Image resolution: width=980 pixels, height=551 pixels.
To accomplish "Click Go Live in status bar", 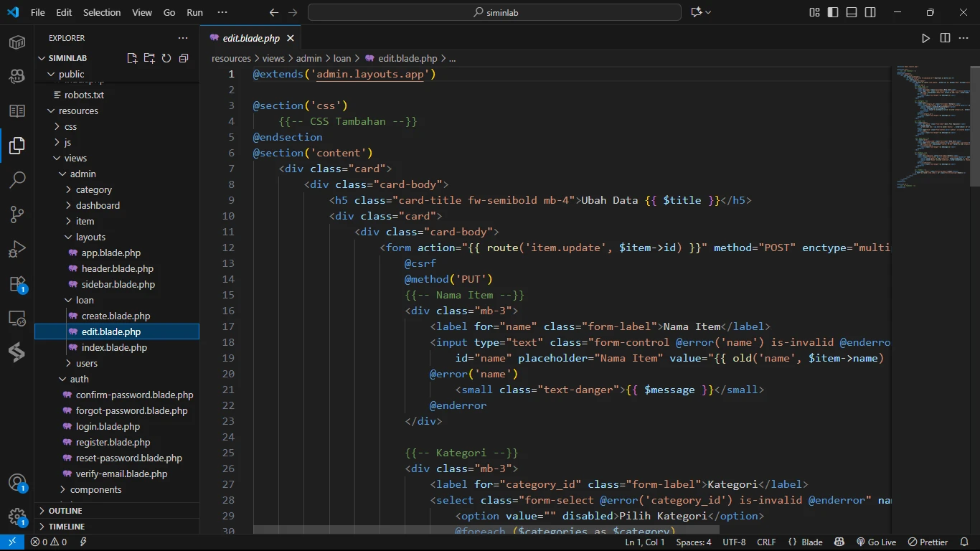I will click(x=876, y=542).
